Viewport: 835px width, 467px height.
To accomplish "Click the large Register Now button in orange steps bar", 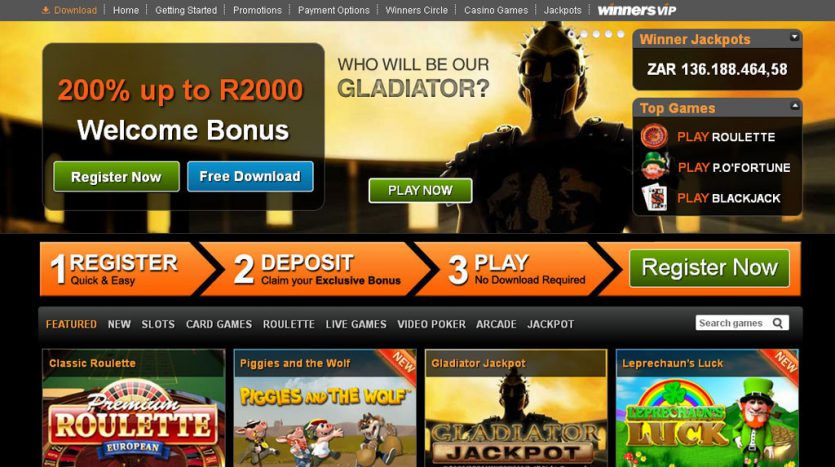I will [709, 268].
